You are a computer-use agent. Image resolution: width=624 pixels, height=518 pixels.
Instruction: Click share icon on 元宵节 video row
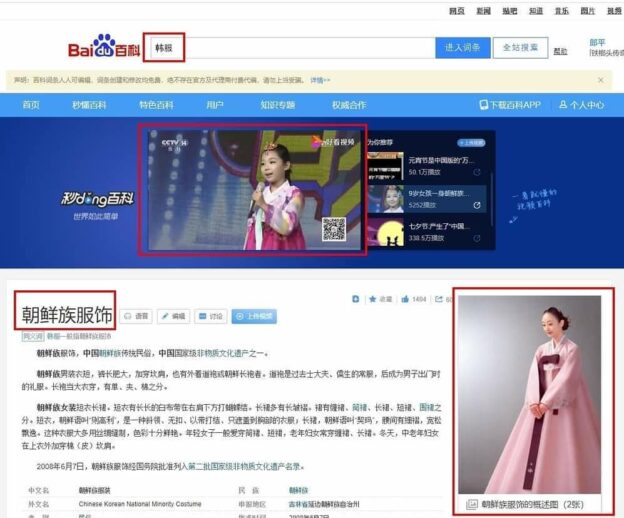point(477,172)
